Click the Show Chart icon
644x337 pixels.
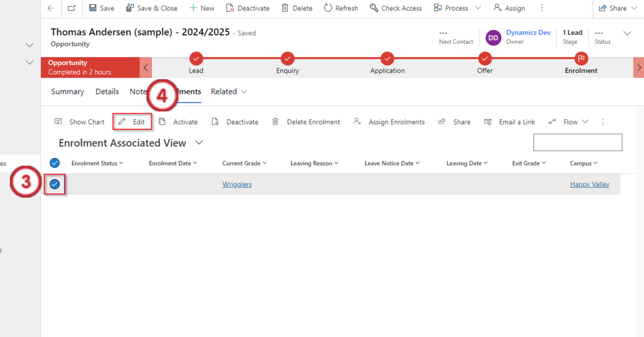pos(58,122)
